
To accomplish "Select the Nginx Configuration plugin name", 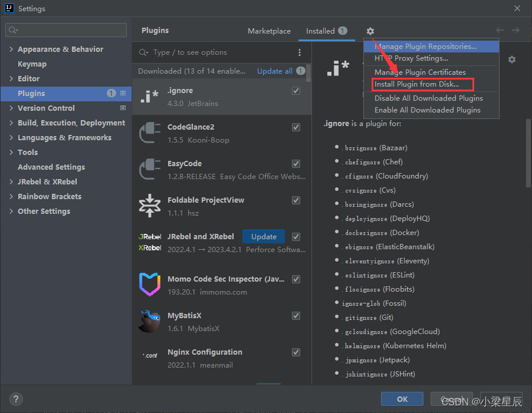I will click(205, 352).
